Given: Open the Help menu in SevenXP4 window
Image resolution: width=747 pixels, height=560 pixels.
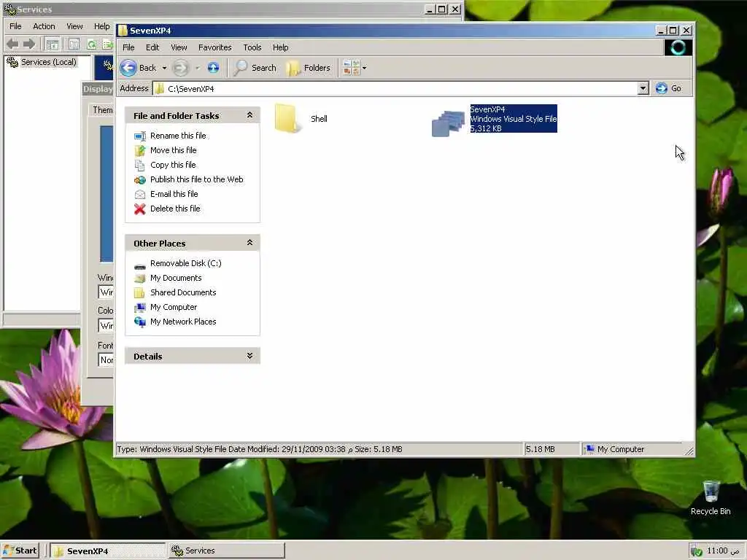Looking at the screenshot, I should coord(280,47).
